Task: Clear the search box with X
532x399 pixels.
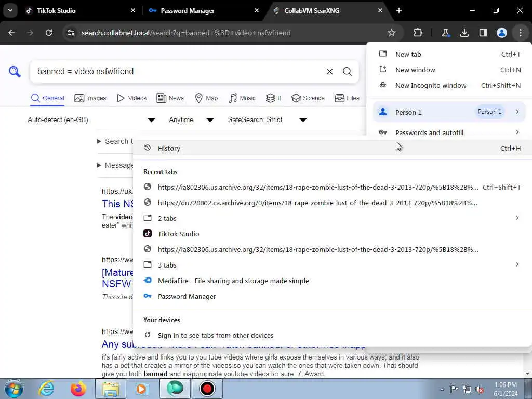Action: (329, 72)
